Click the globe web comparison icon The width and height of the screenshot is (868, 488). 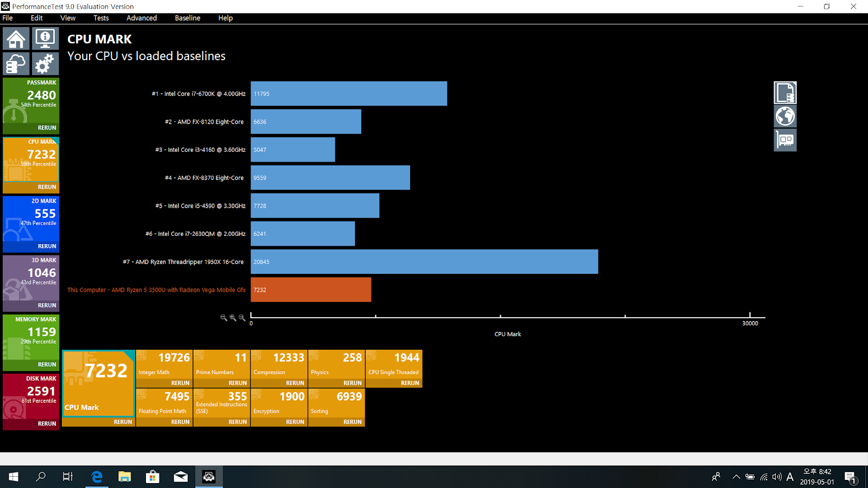click(x=785, y=116)
